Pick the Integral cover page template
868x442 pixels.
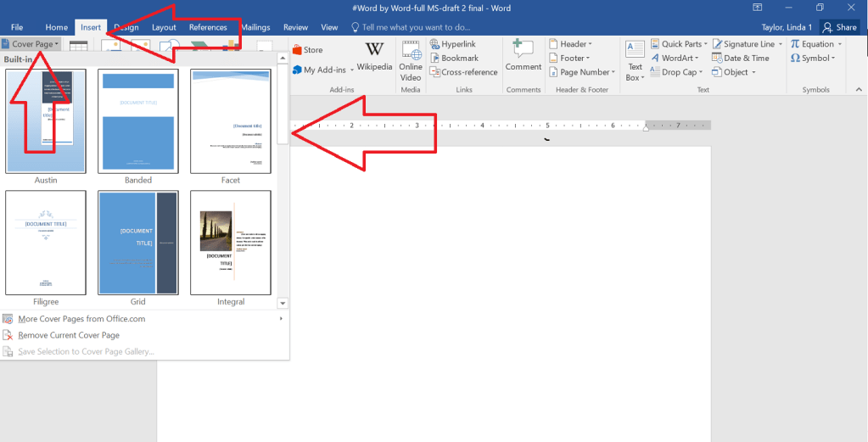230,243
